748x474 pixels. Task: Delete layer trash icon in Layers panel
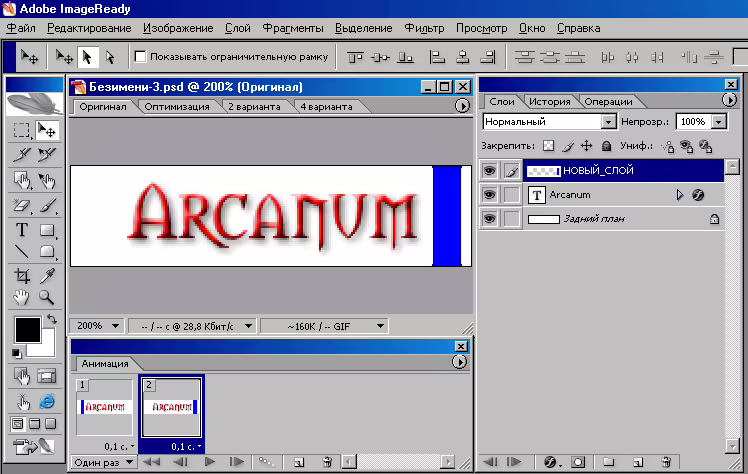[666, 462]
